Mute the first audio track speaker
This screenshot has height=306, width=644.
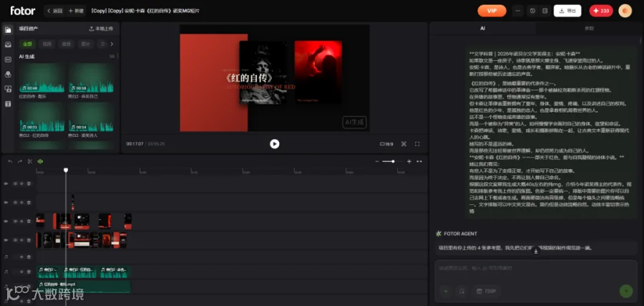click(x=22, y=257)
